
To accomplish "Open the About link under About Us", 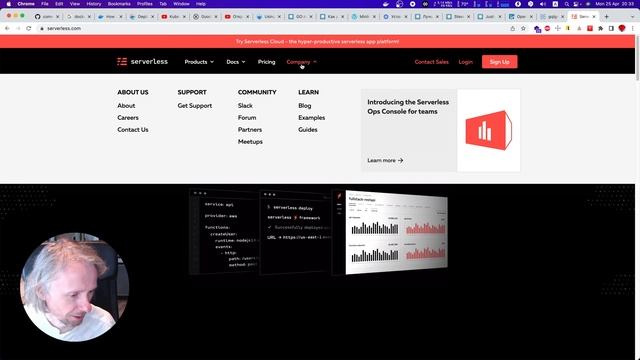I will coord(126,105).
